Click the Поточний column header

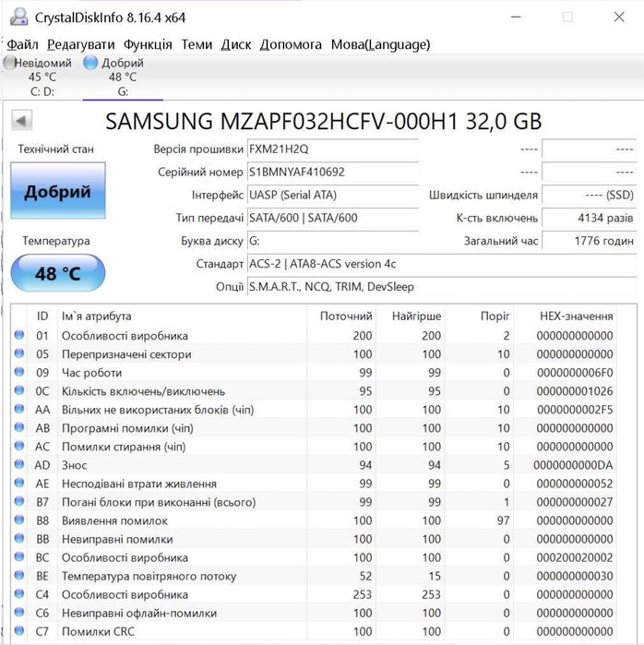(341, 316)
